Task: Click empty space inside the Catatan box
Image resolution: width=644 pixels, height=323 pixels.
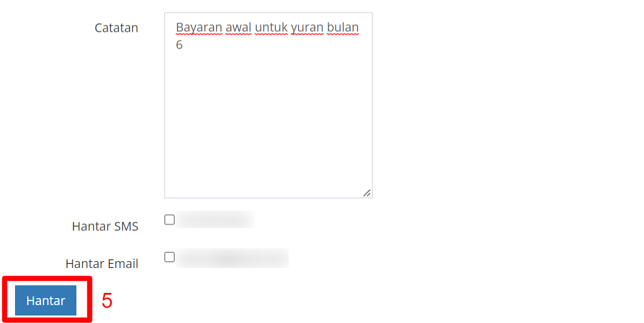Action: (x=268, y=123)
